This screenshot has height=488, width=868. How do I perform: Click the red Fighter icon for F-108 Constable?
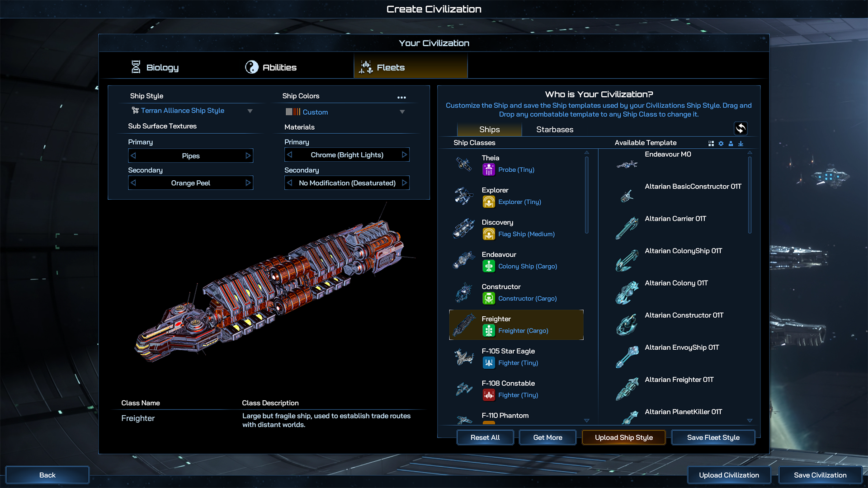tap(489, 395)
